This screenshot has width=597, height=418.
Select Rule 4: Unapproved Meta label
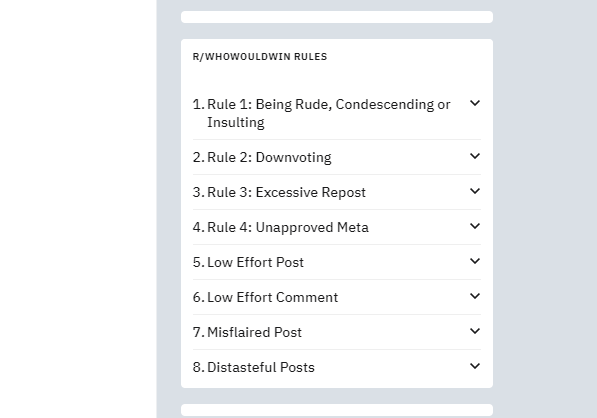[x=288, y=227]
